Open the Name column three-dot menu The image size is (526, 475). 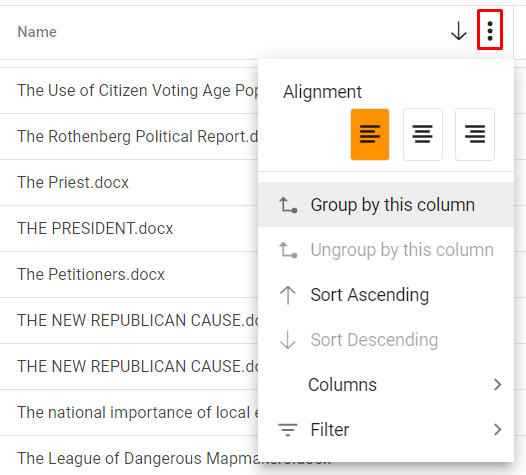(490, 31)
